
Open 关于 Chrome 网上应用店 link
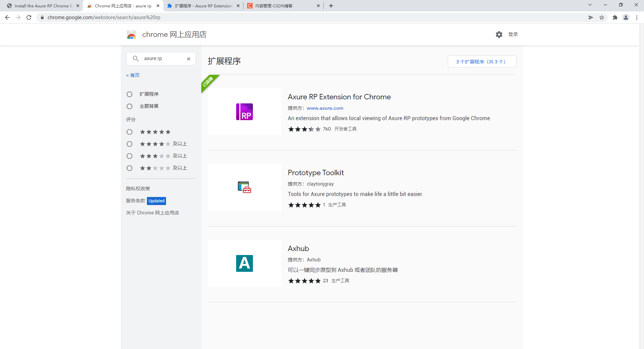(152, 213)
